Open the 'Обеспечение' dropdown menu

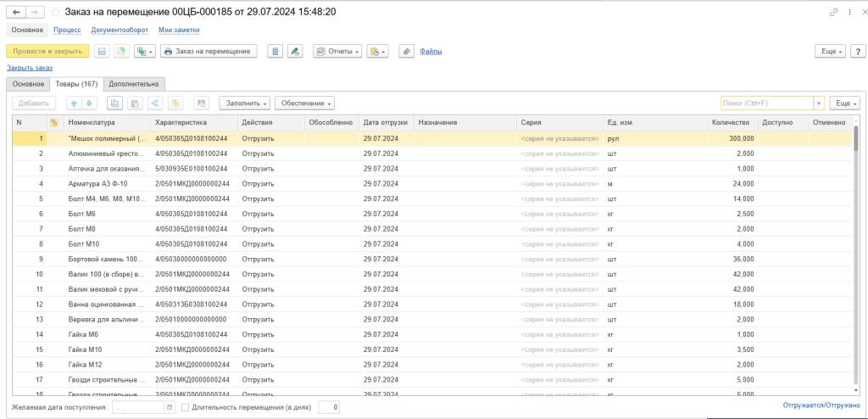[305, 103]
